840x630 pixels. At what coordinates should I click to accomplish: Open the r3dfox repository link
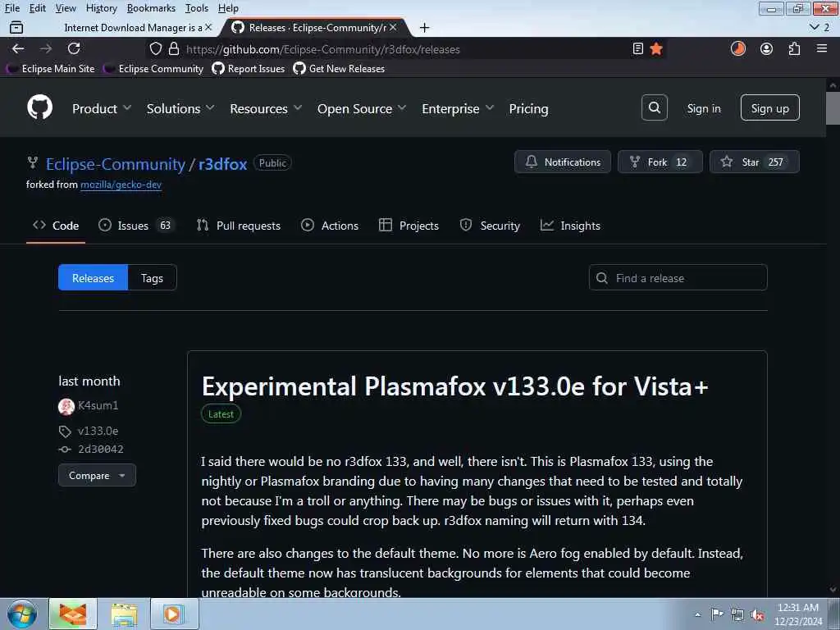click(222, 163)
